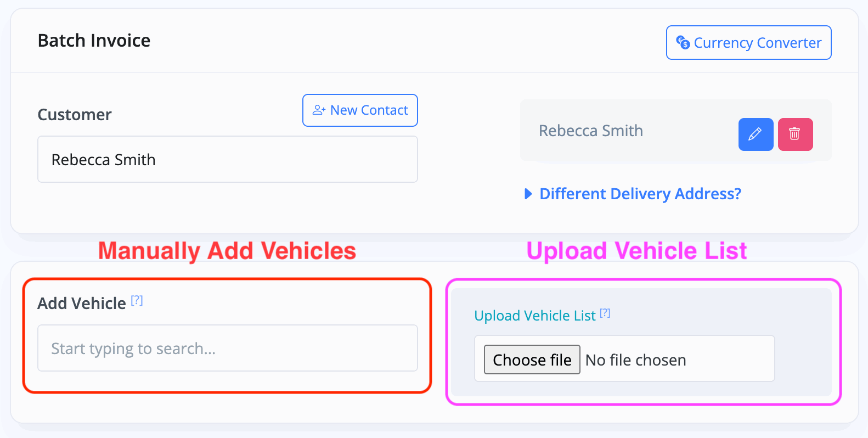
Task: Click the coin icon in Currency Converter
Action: 683,42
